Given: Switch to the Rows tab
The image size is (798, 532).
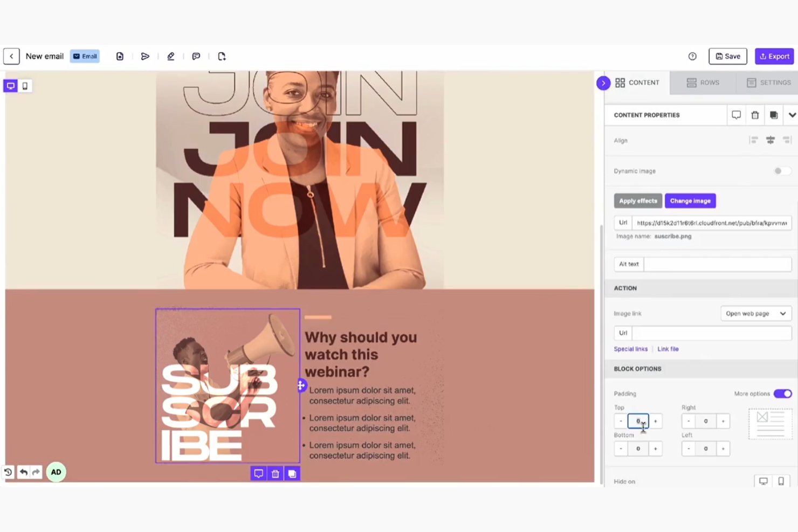Looking at the screenshot, I should [x=703, y=82].
